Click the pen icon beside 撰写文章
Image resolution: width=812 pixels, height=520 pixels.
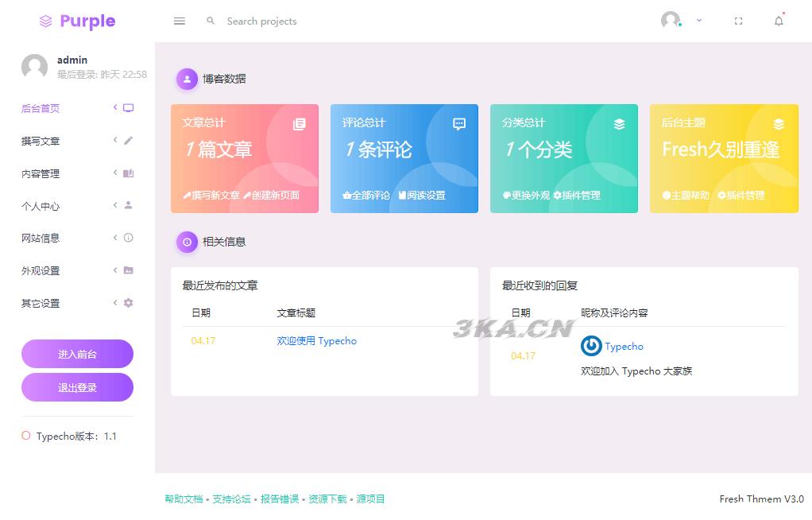(127, 141)
